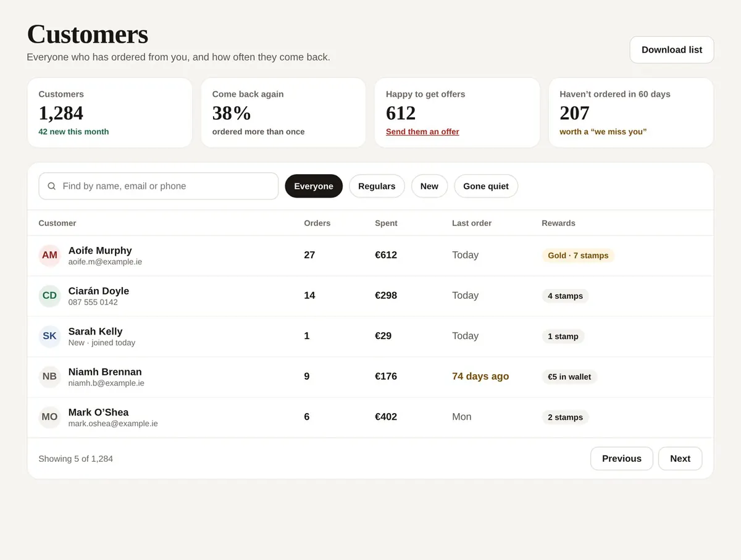
Task: Open Sarah Kelly's SK avatar
Action: click(49, 336)
